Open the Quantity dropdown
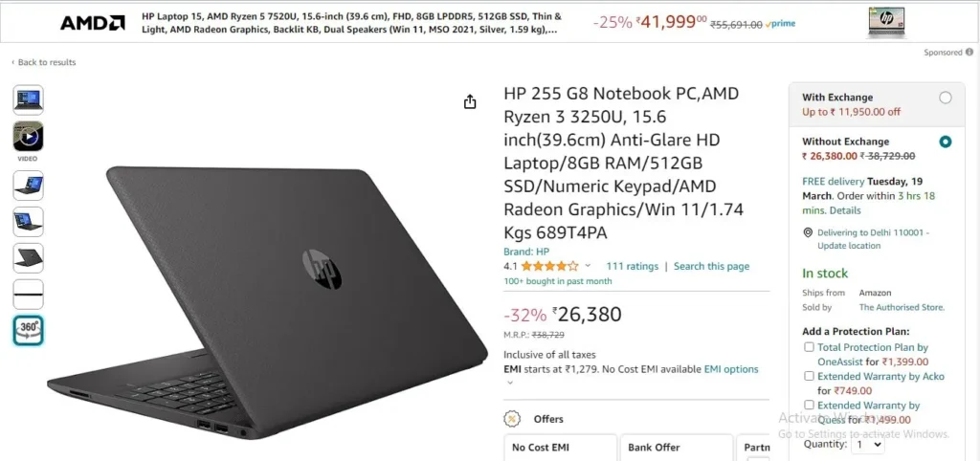The width and height of the screenshot is (980, 461). tap(869, 445)
